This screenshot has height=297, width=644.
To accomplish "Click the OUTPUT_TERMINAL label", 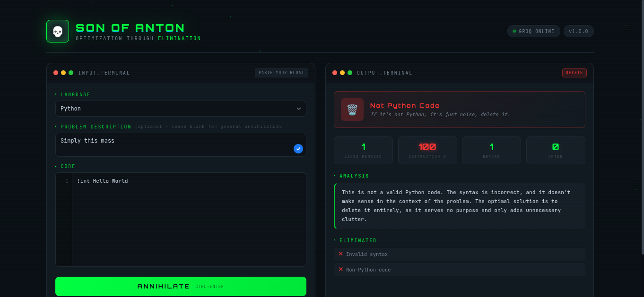I will point(384,73).
